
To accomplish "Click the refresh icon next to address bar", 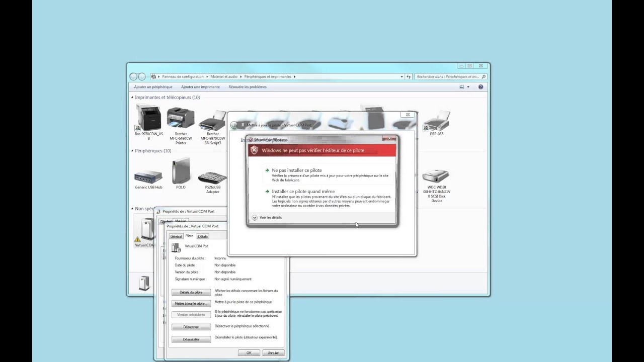I will coord(409,77).
